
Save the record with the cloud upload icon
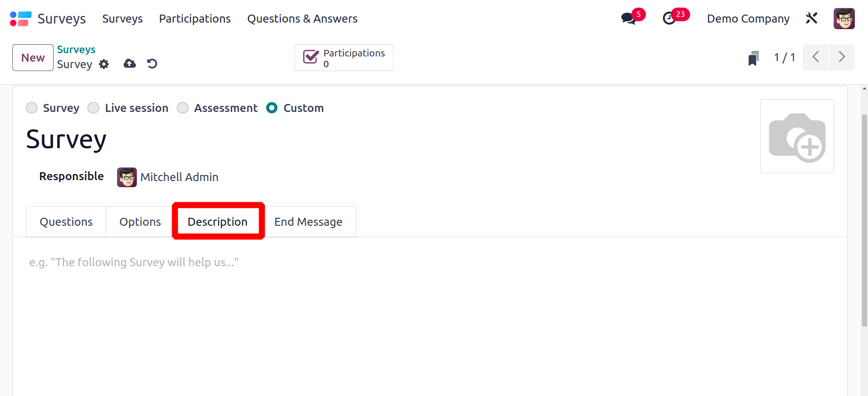[x=130, y=63]
